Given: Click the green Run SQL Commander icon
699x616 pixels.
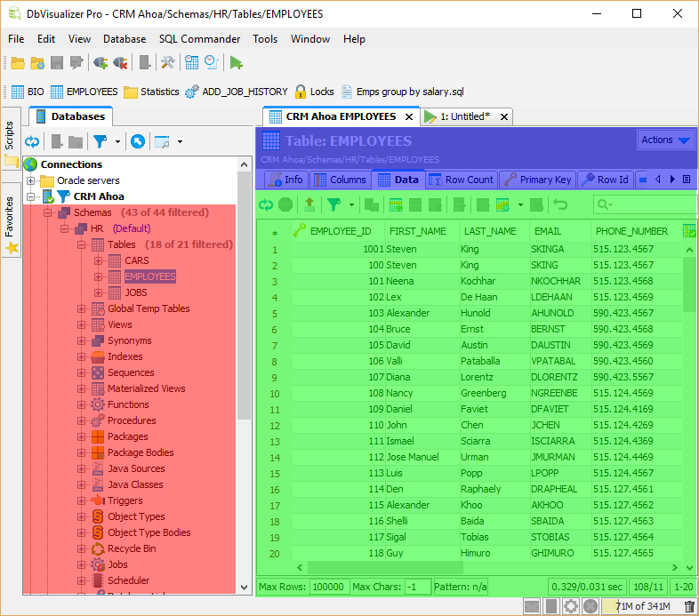Looking at the screenshot, I should coord(236,62).
